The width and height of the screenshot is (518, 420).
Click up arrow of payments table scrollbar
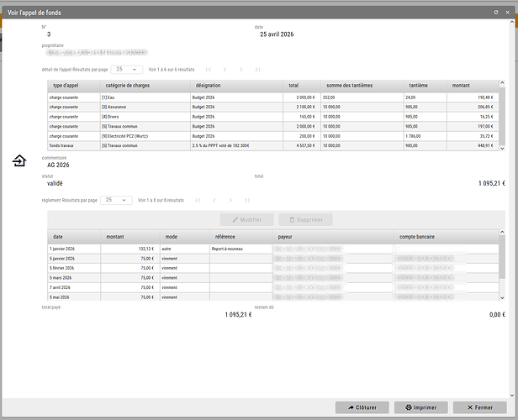[x=502, y=233]
